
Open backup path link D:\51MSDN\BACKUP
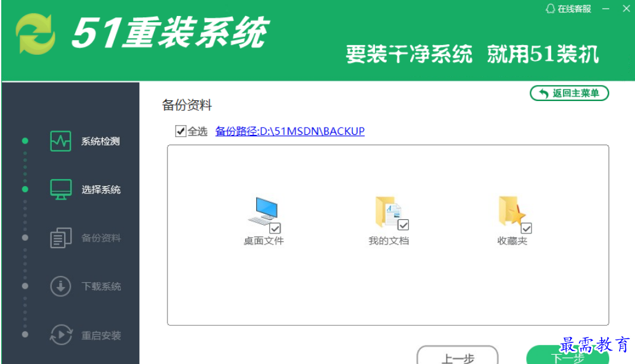(289, 131)
